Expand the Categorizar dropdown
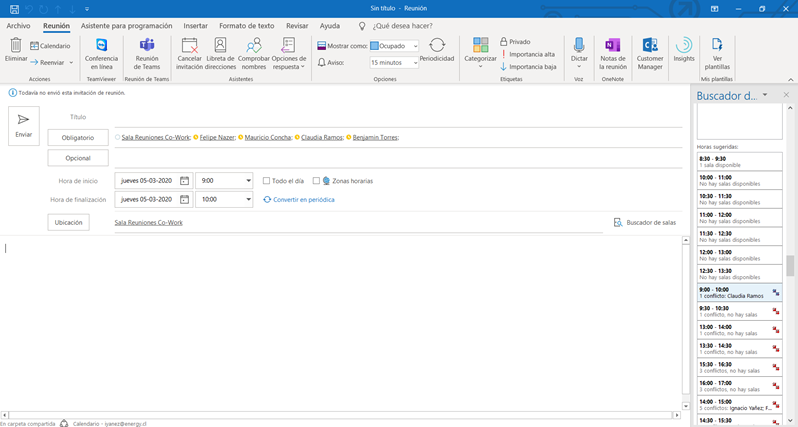 click(480, 66)
